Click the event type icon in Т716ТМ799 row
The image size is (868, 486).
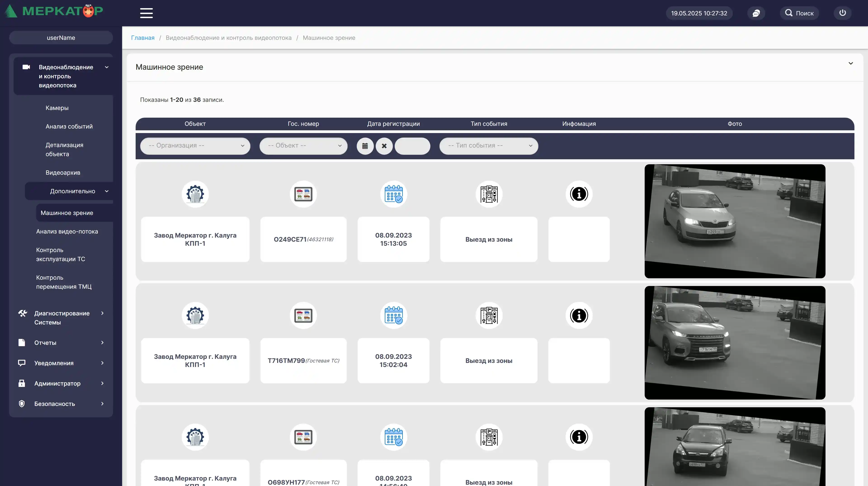pyautogui.click(x=489, y=316)
